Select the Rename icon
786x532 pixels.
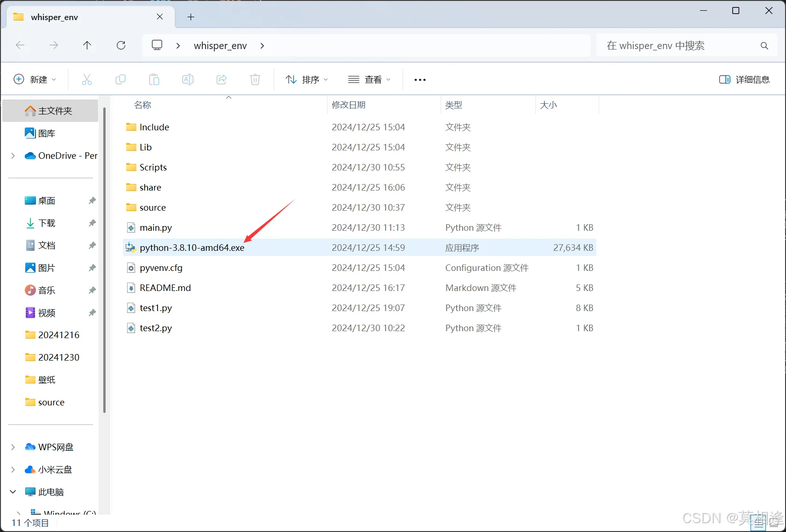pyautogui.click(x=188, y=79)
